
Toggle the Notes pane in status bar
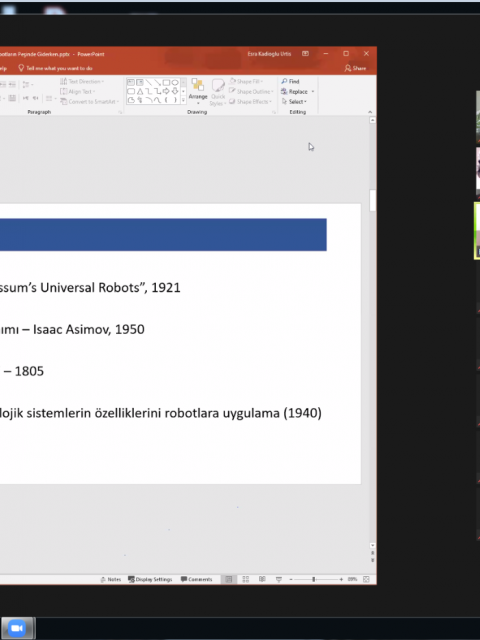click(111, 579)
